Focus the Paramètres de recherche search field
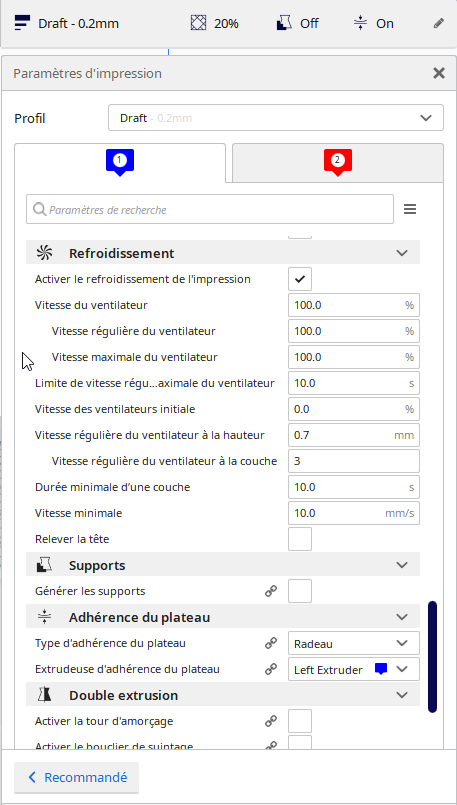The height and width of the screenshot is (805, 457). [210, 209]
